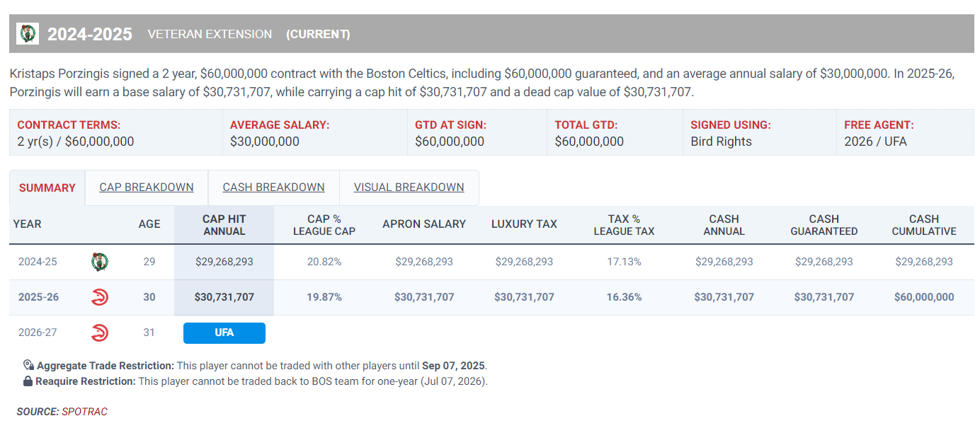Select the Summary tab

47,188
